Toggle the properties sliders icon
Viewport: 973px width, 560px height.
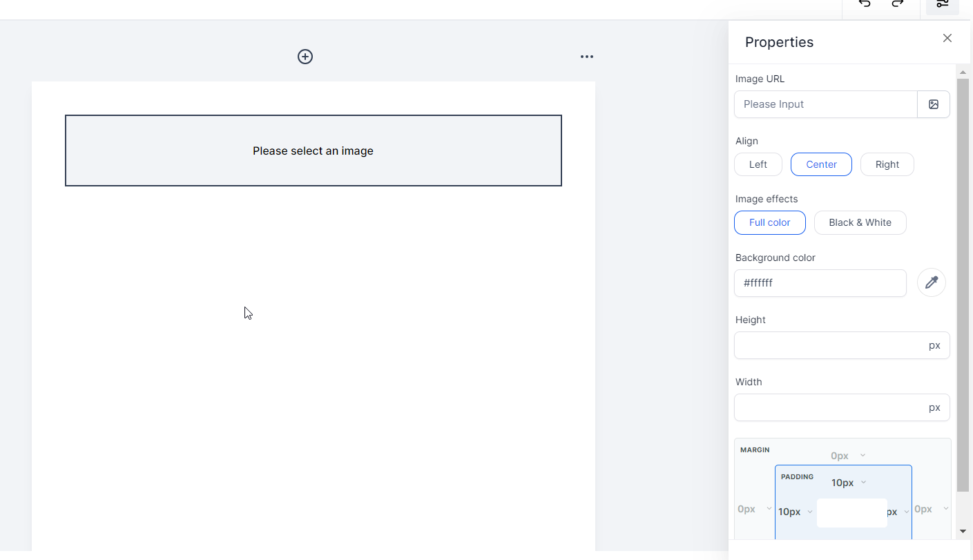pyautogui.click(x=943, y=4)
